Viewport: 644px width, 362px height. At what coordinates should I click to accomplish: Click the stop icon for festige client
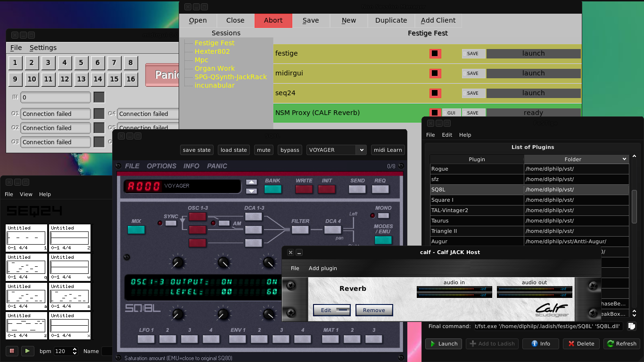tap(435, 54)
